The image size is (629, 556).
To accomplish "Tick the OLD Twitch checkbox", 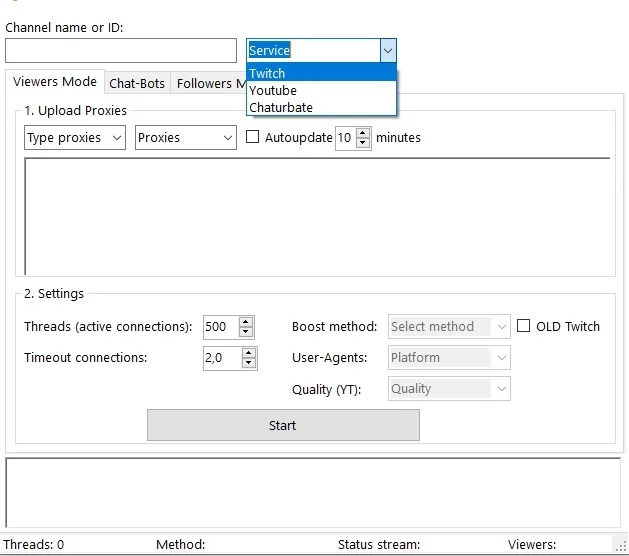I will pyautogui.click(x=523, y=326).
